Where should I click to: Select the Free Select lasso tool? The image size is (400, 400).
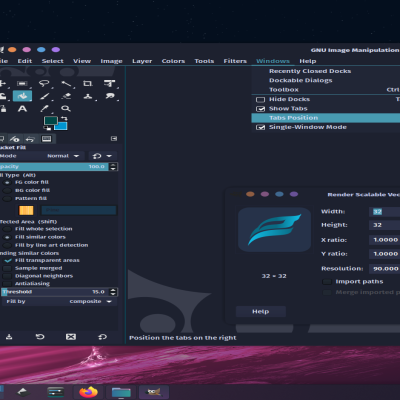pyautogui.click(x=44, y=83)
